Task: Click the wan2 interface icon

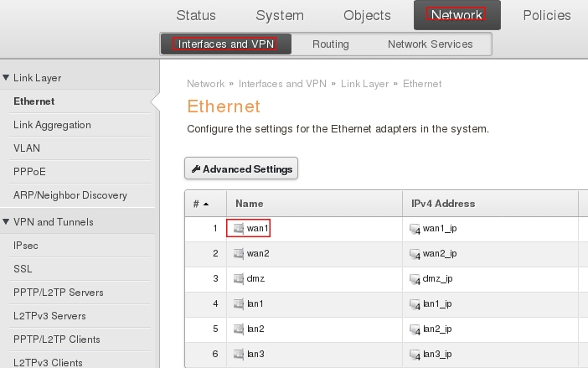Action: pos(239,253)
